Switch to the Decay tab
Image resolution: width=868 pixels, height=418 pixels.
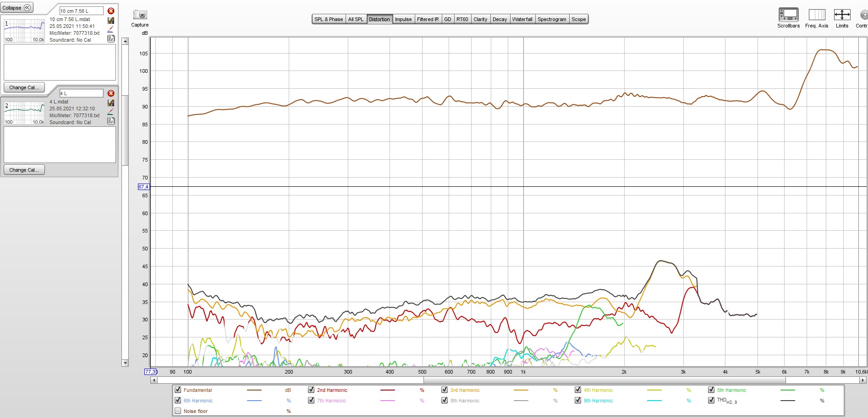click(x=500, y=19)
